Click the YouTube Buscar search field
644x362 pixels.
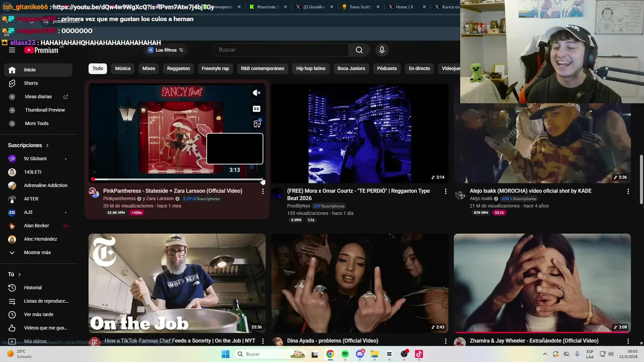(x=281, y=50)
